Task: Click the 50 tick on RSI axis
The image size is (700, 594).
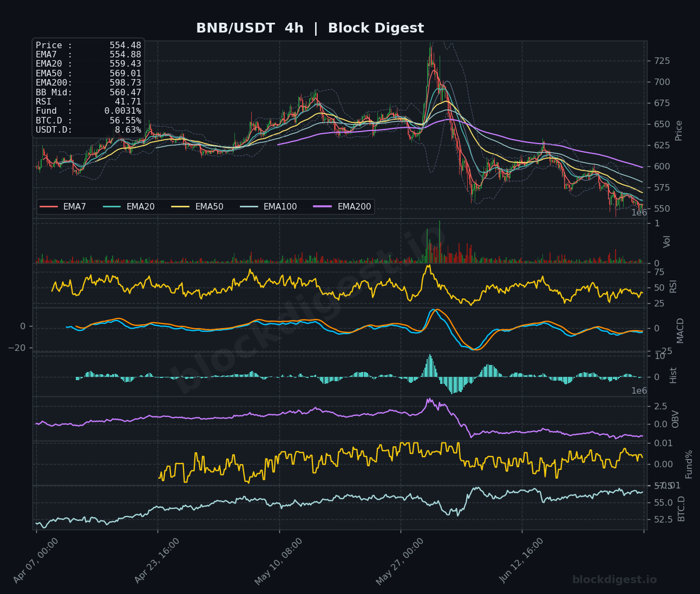Action: coord(659,288)
